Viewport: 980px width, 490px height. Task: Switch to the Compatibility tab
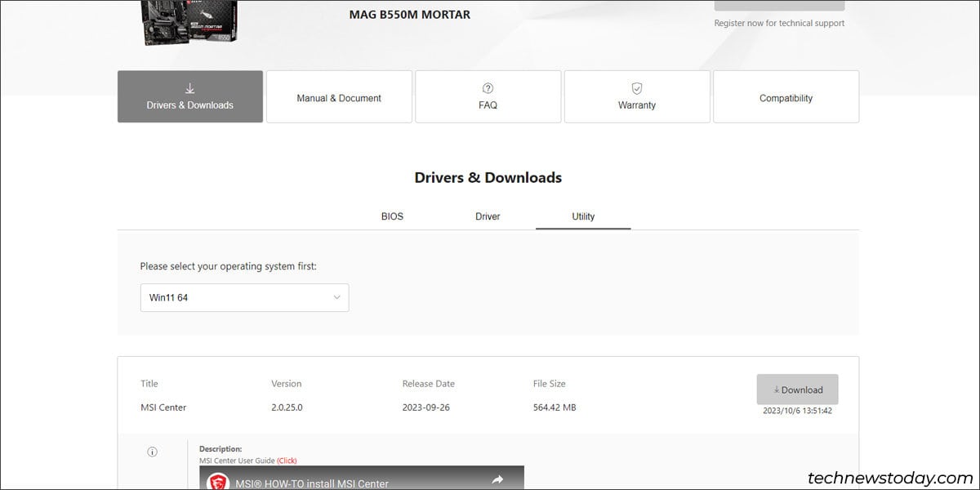tap(786, 96)
